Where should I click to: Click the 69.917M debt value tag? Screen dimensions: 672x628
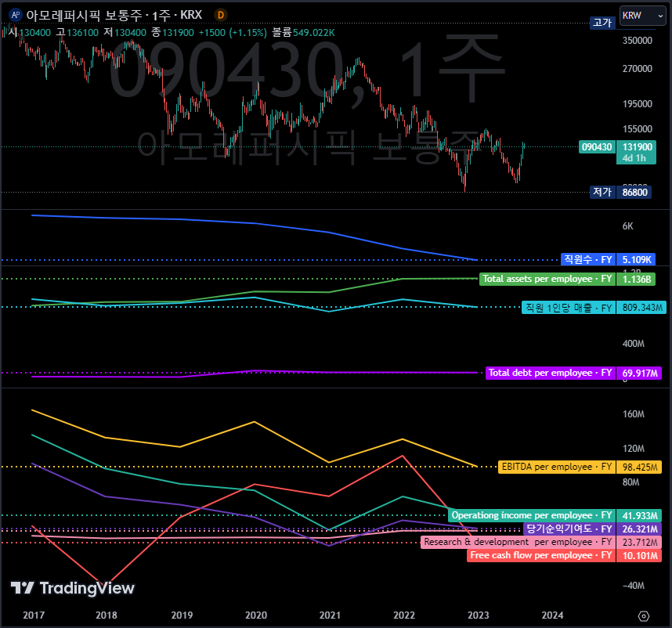[x=639, y=373]
